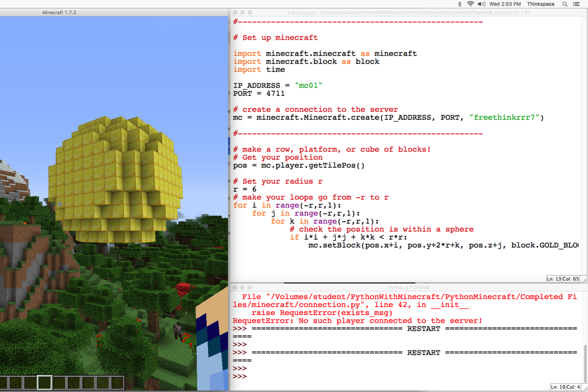
Task: Click the 'r = 6' line in editor
Action: 245,189
